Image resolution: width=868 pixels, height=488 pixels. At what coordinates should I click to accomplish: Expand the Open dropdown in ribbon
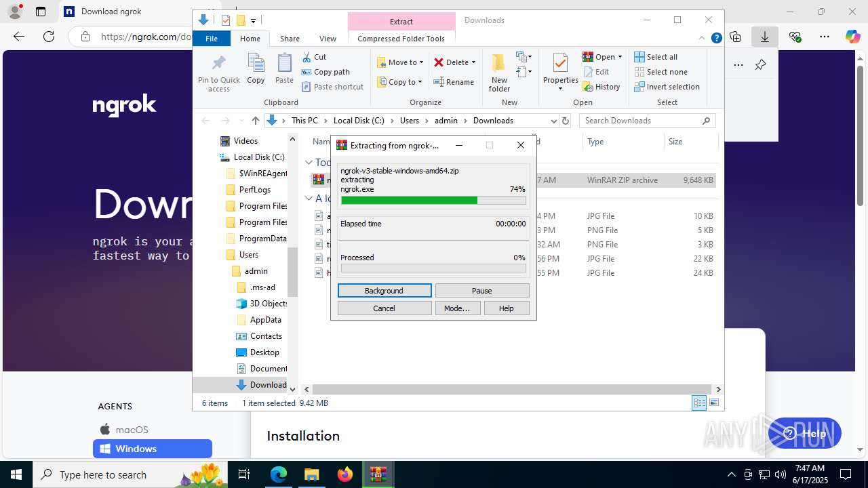[x=620, y=57]
